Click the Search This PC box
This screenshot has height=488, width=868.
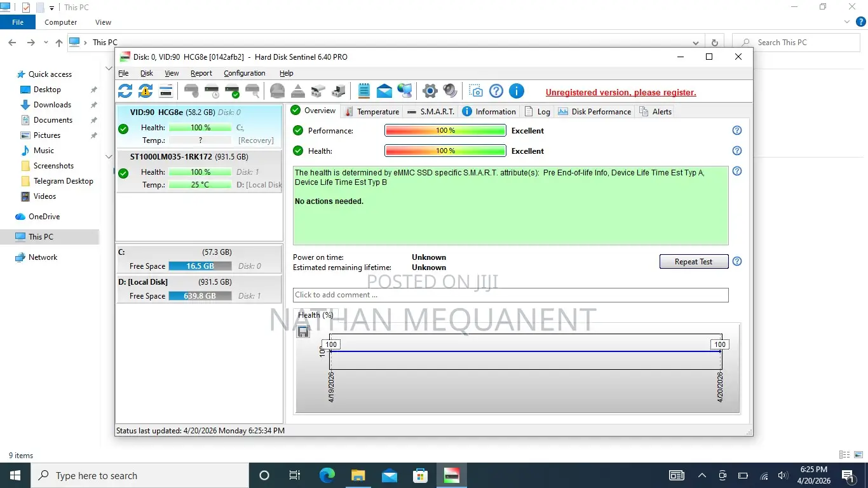coord(796,43)
